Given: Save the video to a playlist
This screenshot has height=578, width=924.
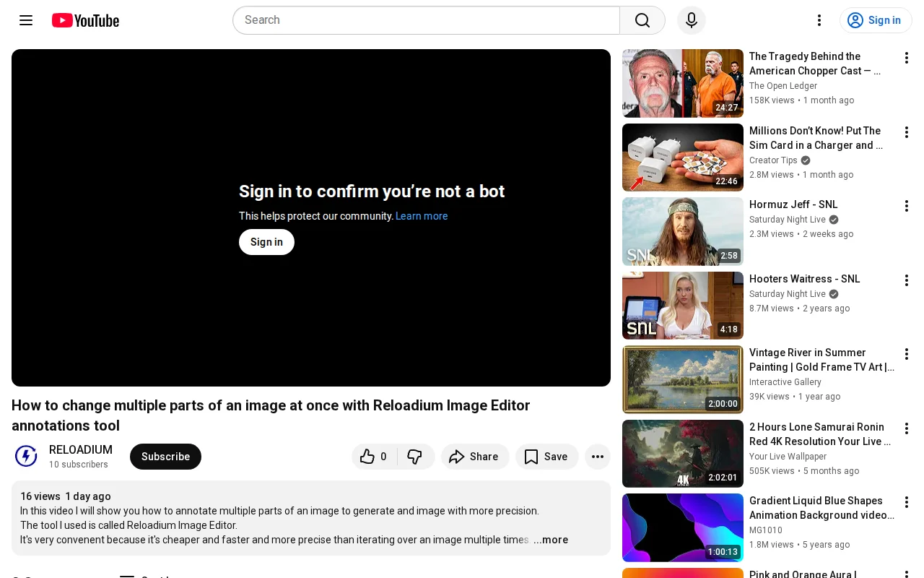Looking at the screenshot, I should [546, 457].
